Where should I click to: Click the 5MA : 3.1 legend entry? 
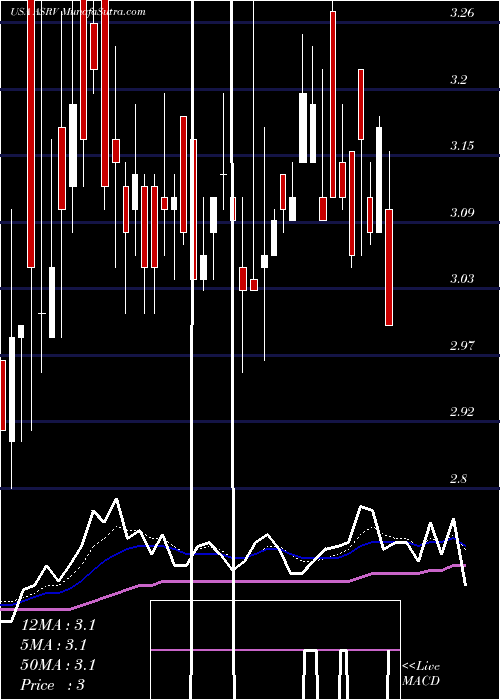point(54,645)
